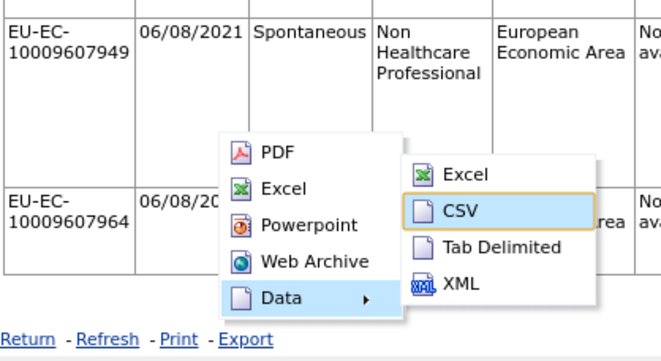Select CSV from the Data submenu
661x361 pixels.
coord(499,211)
